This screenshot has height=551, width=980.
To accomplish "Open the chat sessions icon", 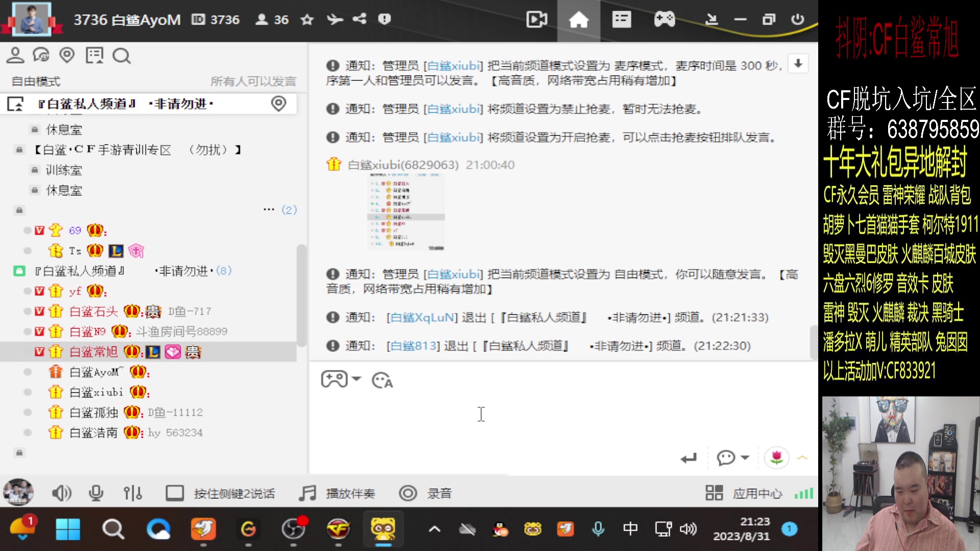I will (41, 55).
